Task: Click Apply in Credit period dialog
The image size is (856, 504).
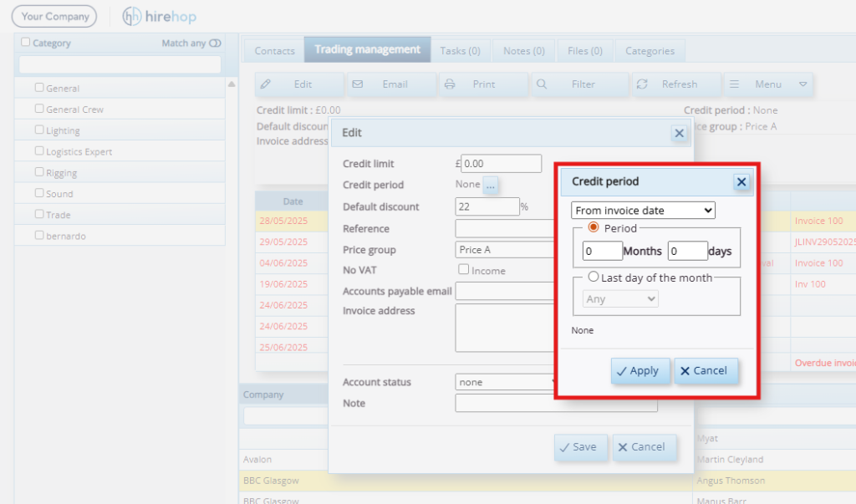Action: coord(640,371)
